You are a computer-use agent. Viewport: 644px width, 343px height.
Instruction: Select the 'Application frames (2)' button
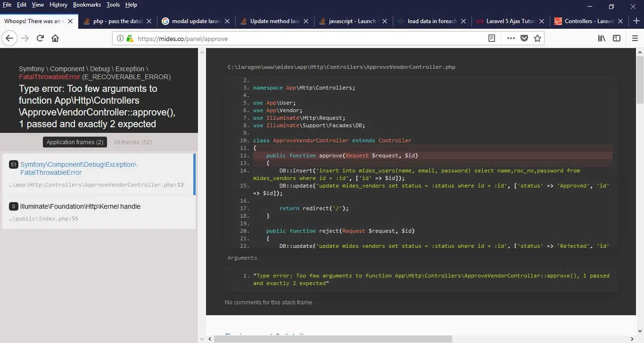75,142
